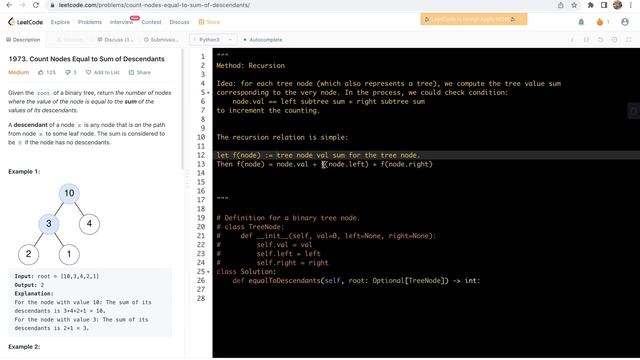The image size is (640, 360).
Task: Add problem to list with heart icon
Action: [x=88, y=72]
